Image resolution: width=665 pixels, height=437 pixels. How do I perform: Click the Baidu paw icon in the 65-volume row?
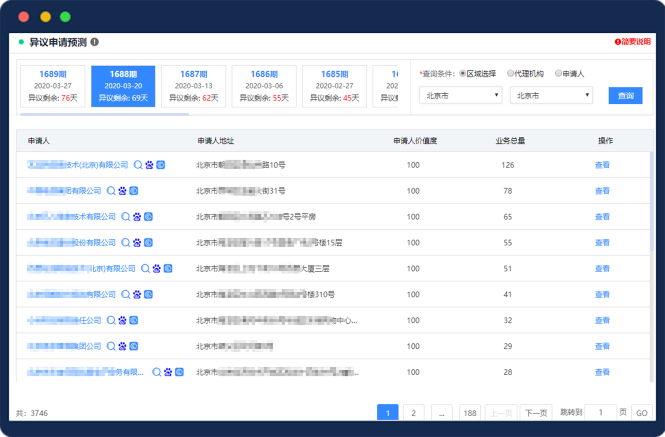coord(137,217)
